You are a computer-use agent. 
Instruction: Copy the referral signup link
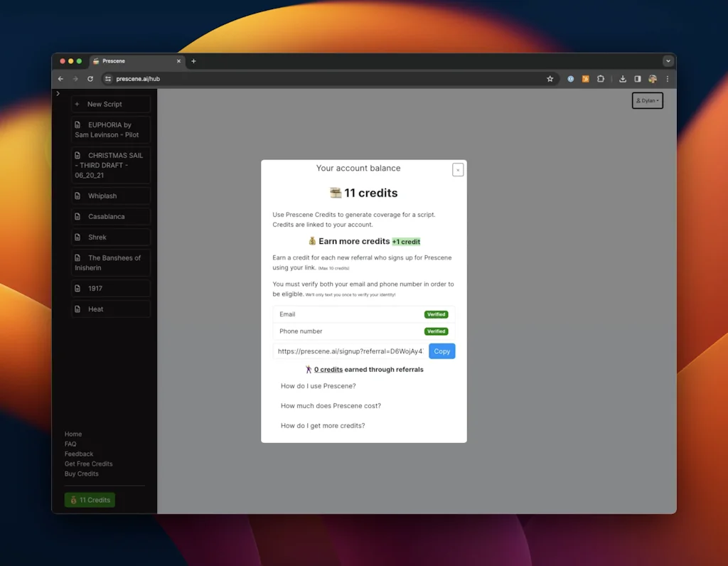tap(441, 351)
